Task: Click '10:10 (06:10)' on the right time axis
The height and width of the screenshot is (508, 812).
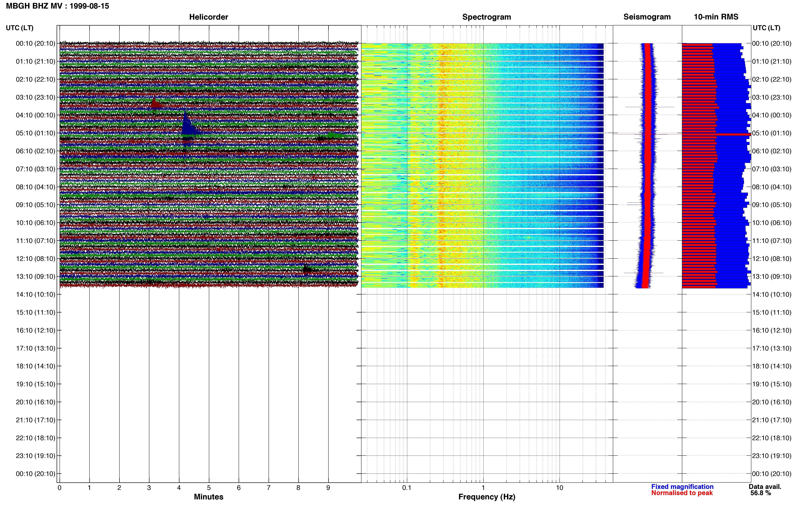Action: coord(772,223)
